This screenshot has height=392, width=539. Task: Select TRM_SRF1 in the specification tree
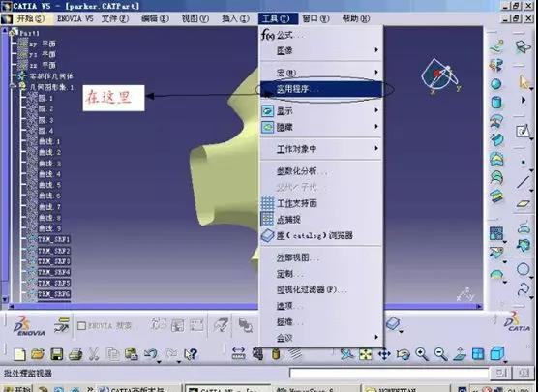pyautogui.click(x=53, y=239)
